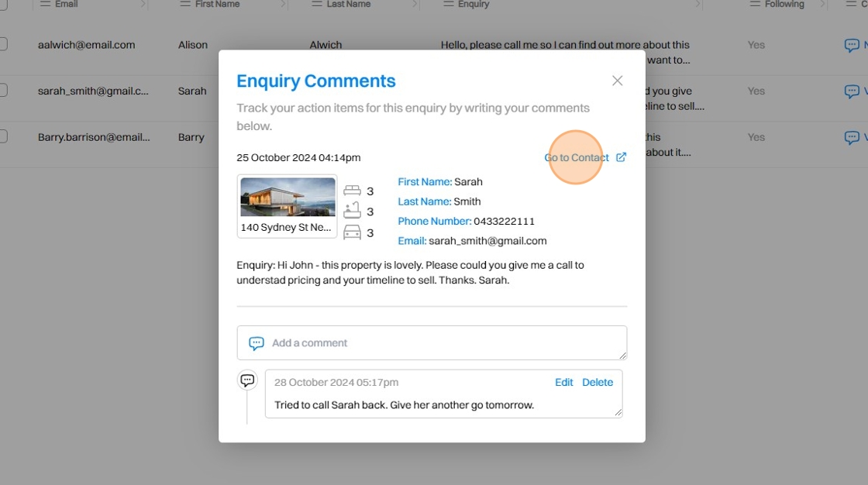
Task: Click the comment timeline bubble icon
Action: [x=247, y=380]
